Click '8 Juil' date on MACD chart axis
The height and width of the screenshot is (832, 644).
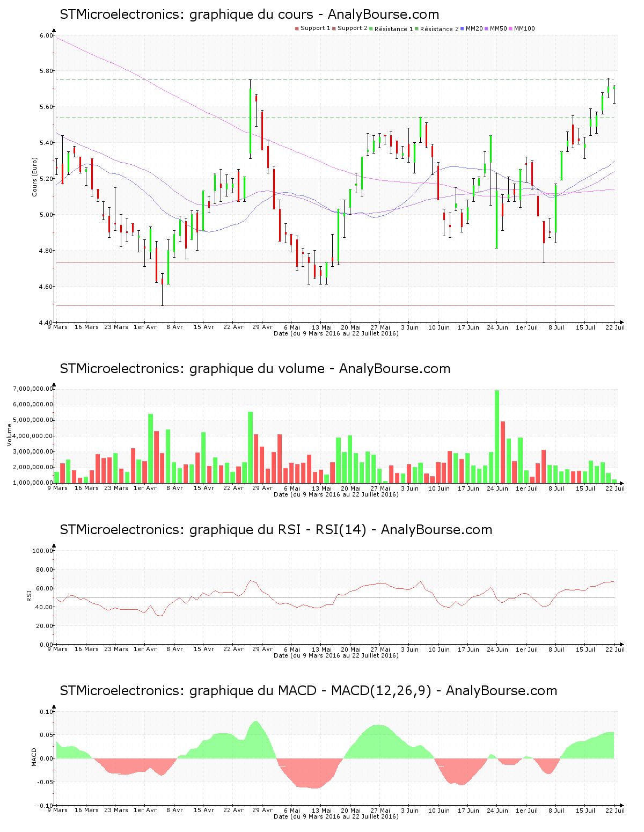coord(556,810)
